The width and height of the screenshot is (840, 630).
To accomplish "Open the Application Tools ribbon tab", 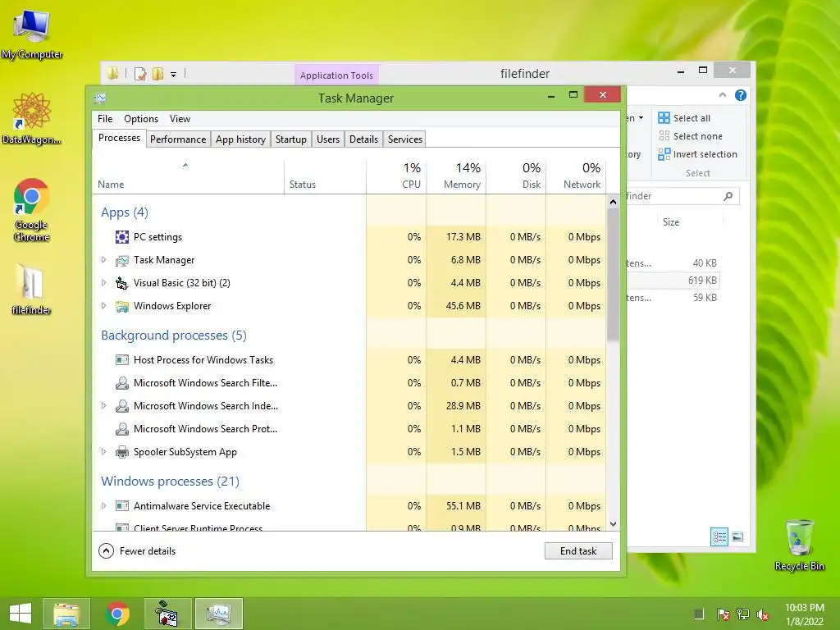I will tap(336, 75).
